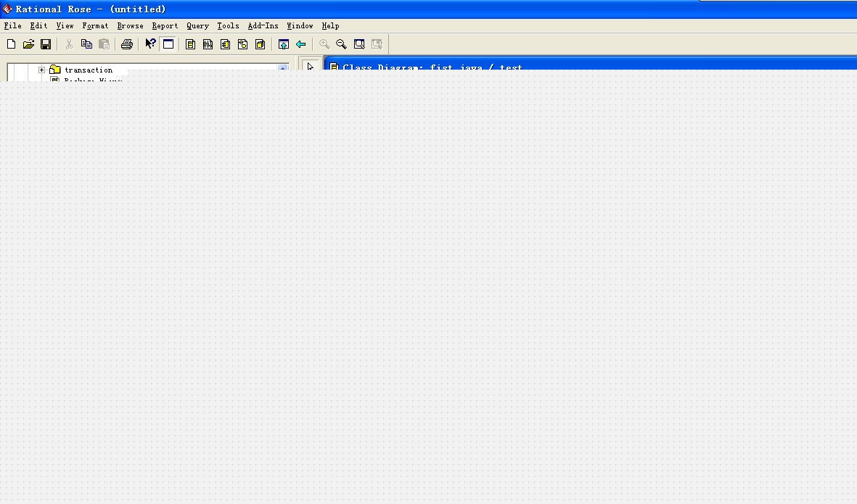
Task: Browse Class Diagram toolbar icon
Action: tap(190, 44)
